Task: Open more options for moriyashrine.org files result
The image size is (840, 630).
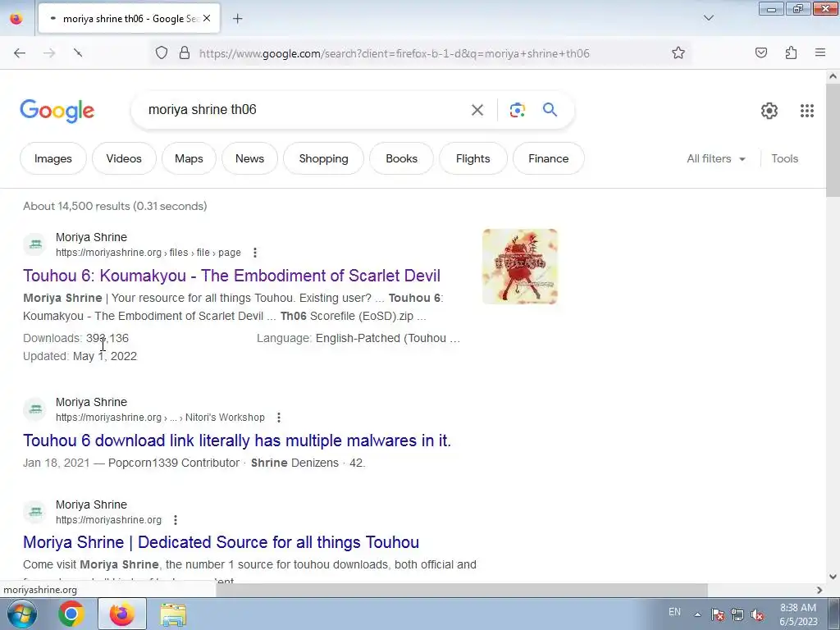Action: (255, 253)
